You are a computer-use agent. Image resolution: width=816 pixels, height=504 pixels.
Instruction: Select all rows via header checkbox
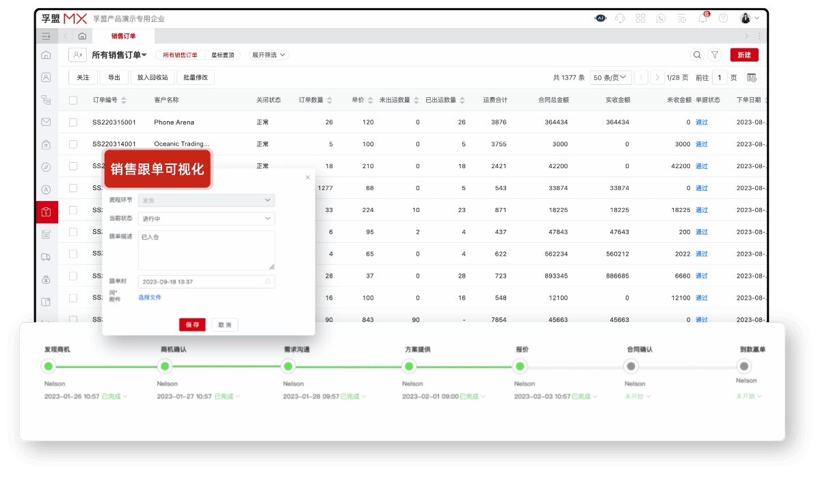[x=73, y=99]
